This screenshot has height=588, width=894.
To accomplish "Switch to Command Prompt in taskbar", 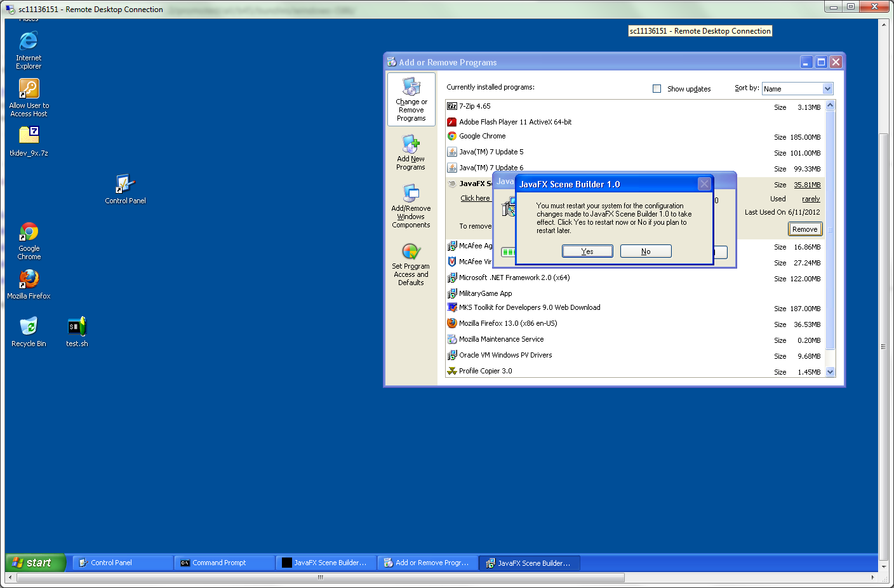I will pos(224,563).
